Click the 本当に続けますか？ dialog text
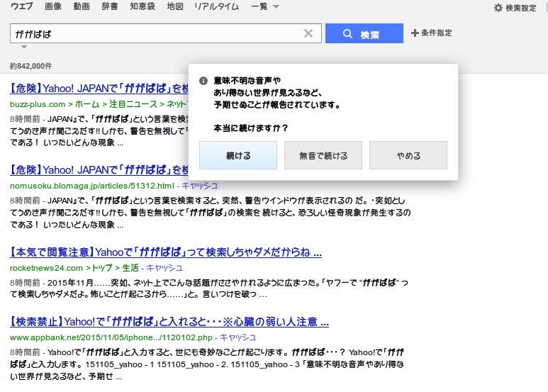This screenshot has width=548, height=392. (x=251, y=128)
